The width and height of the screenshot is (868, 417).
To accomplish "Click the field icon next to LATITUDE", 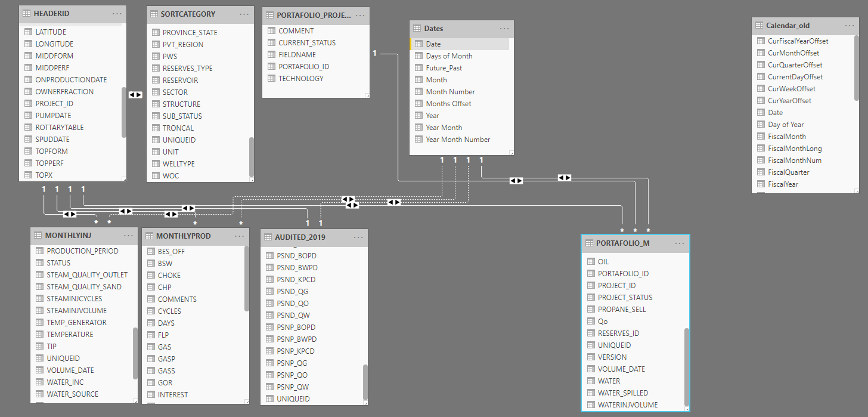I will (28, 32).
